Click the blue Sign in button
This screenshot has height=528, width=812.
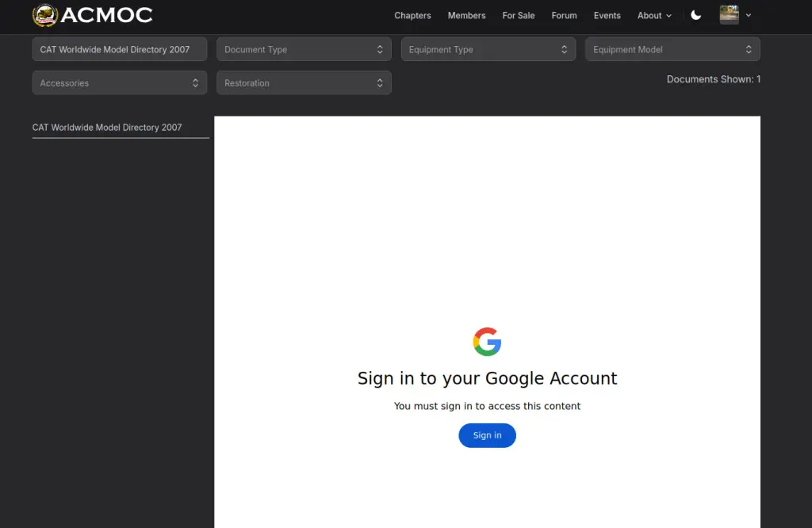tap(488, 435)
